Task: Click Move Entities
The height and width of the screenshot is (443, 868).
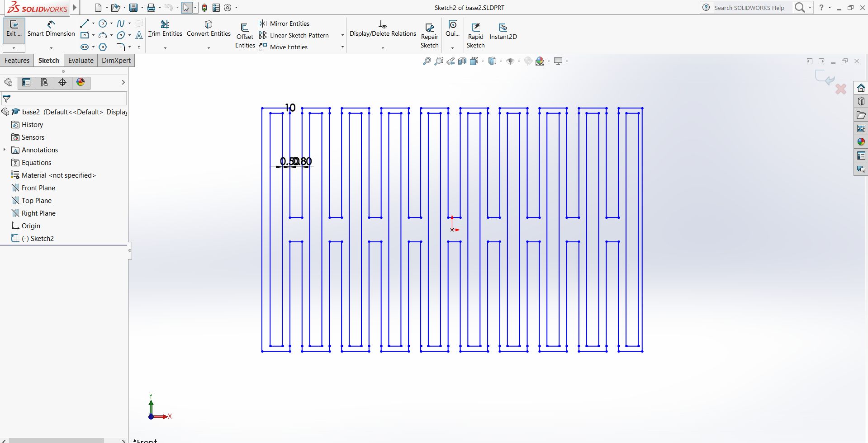Action: [284, 47]
